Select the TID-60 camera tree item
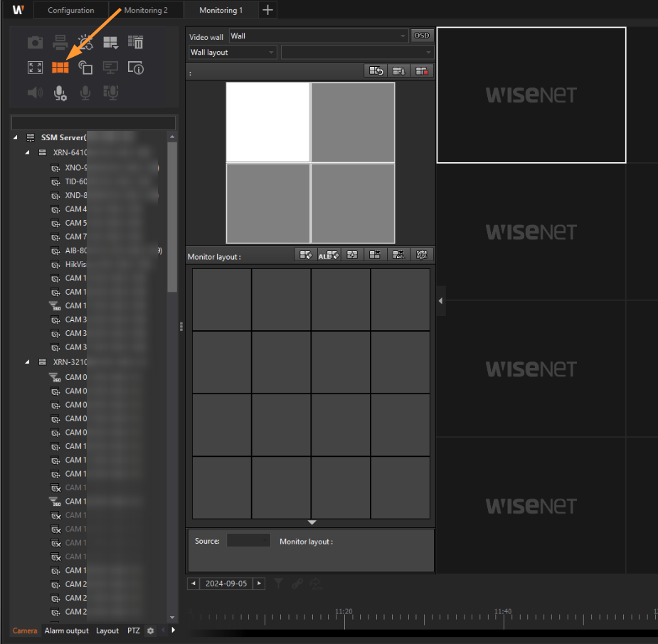This screenshot has width=658, height=644. click(76, 181)
